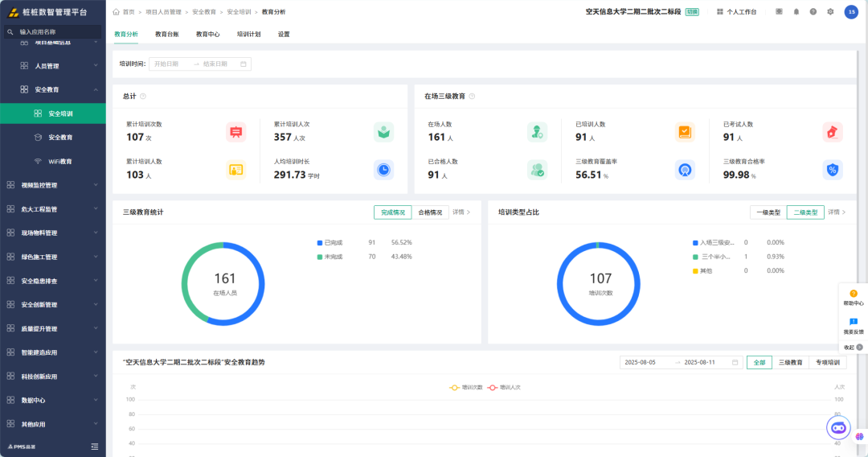Collapse the sidebar with the menu fold icon
This screenshot has height=457, width=868.
tap(95, 447)
